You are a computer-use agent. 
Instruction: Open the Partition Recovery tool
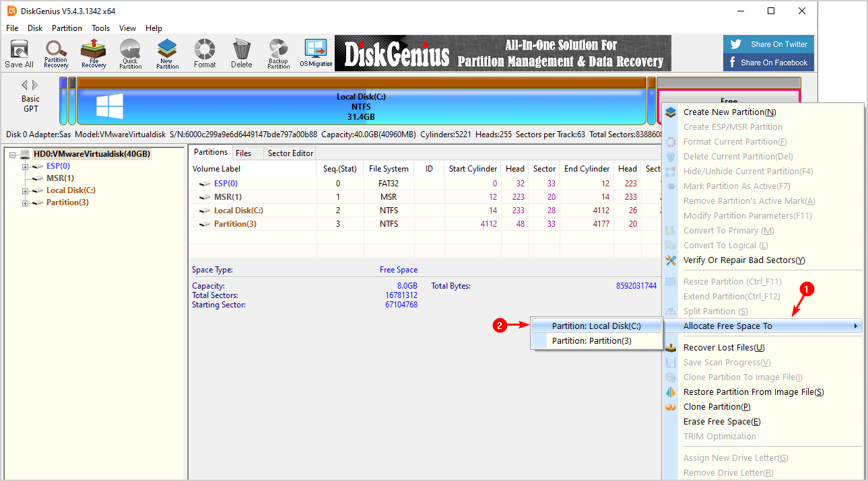click(56, 54)
